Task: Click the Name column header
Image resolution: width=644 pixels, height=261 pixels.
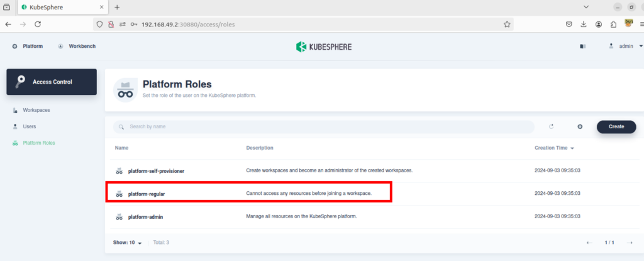Action: tap(121, 148)
